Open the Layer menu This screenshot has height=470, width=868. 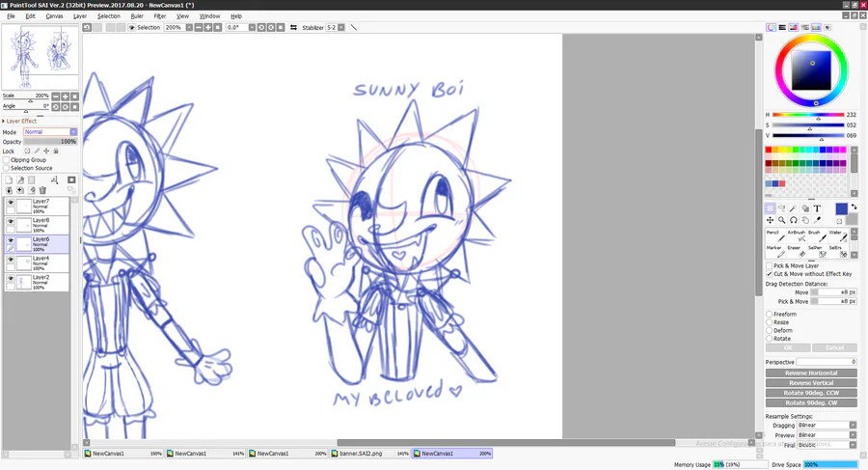tap(80, 16)
